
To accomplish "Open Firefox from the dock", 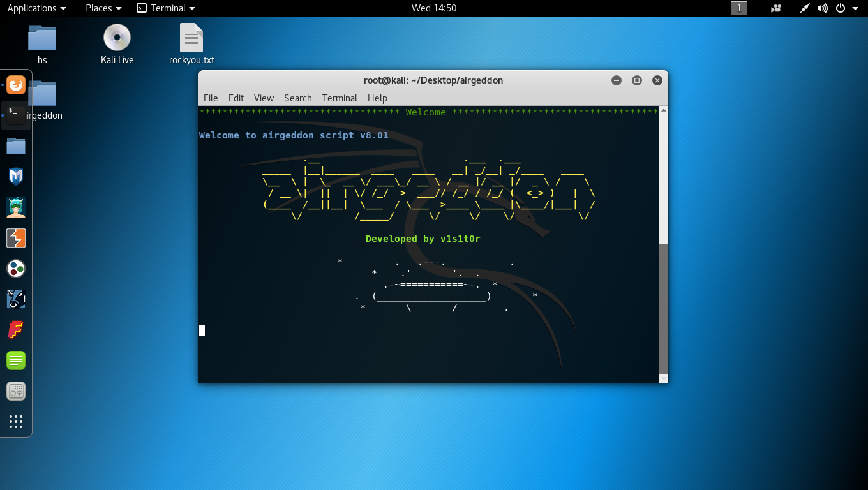I will coord(16,85).
